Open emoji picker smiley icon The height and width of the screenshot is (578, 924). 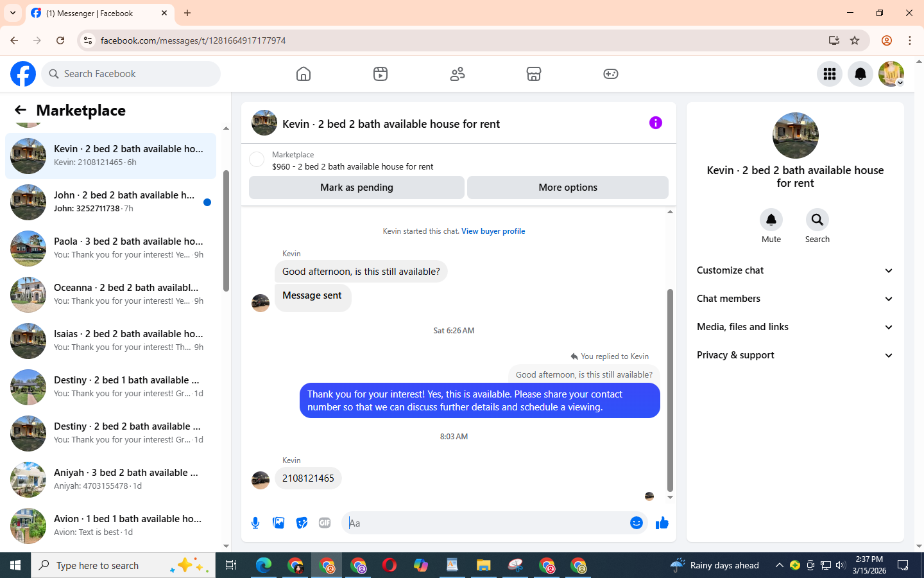click(637, 523)
